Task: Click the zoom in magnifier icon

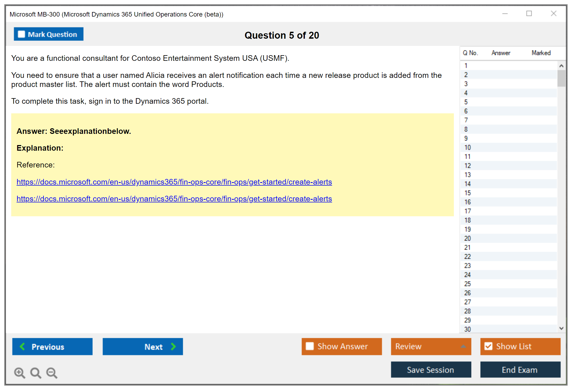Action: tap(19, 373)
